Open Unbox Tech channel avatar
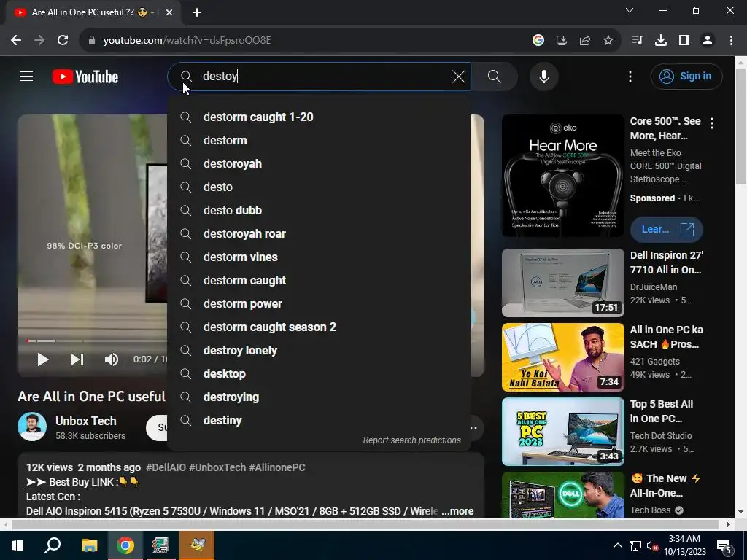Image resolution: width=747 pixels, height=560 pixels. pyautogui.click(x=32, y=427)
